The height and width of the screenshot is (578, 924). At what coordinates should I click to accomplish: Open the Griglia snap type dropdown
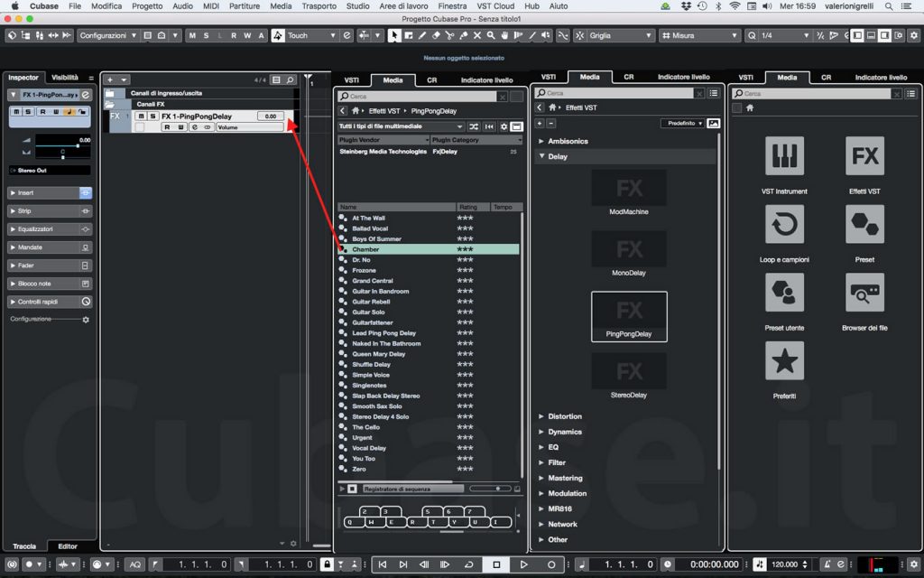click(621, 35)
